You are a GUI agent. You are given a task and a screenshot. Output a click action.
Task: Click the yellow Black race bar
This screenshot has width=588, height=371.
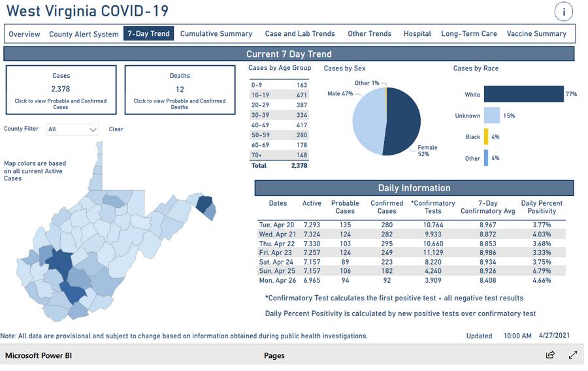click(x=486, y=137)
